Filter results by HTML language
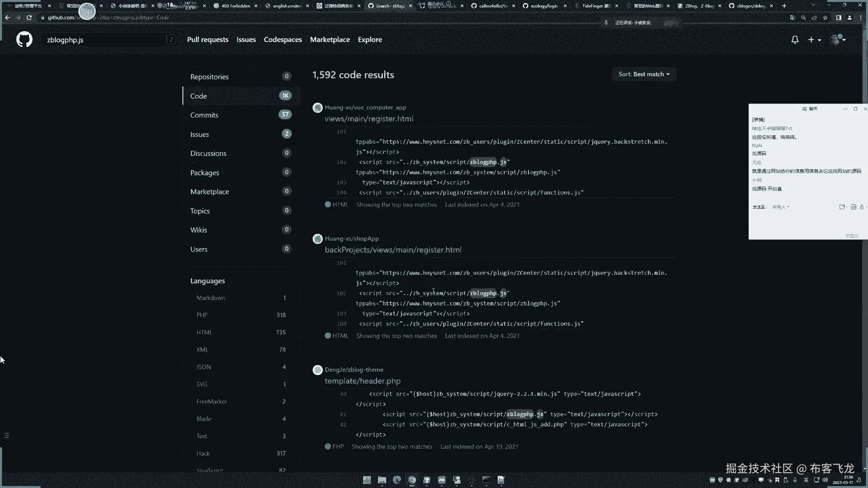Screen dimensions: 868x488 pyautogui.click(x=204, y=332)
